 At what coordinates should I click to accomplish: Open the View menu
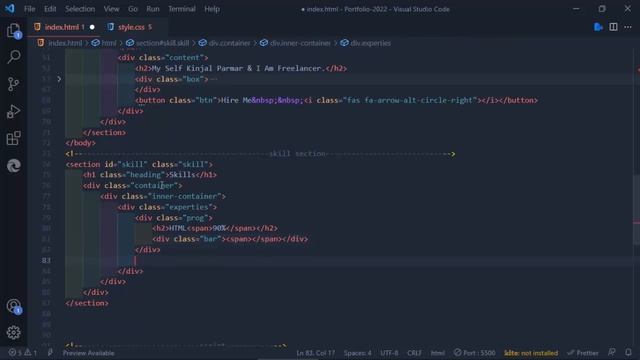pos(111,9)
